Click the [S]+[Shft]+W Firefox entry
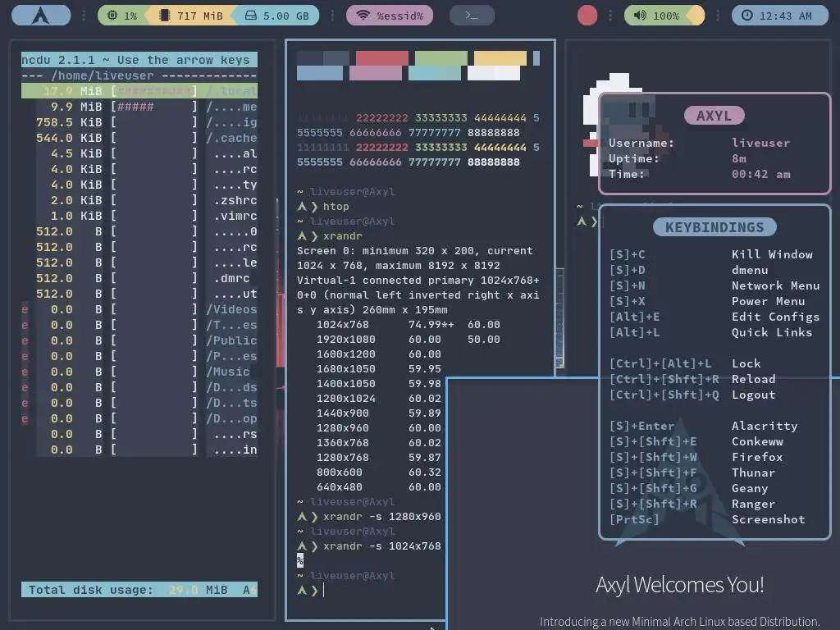Viewport: 840px width, 630px height. (x=696, y=457)
